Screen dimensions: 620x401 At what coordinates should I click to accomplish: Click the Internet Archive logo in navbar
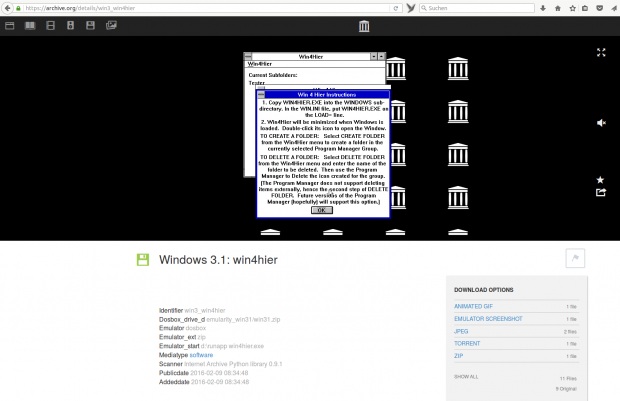364,26
